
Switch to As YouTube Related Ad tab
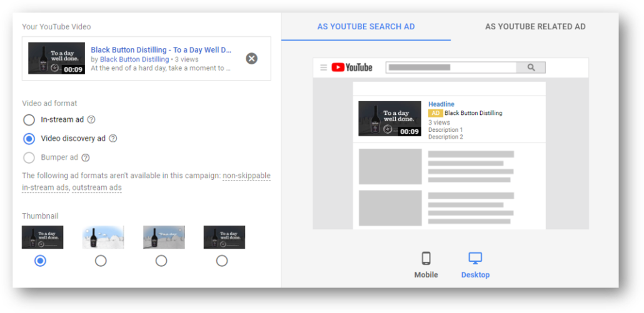point(535,27)
